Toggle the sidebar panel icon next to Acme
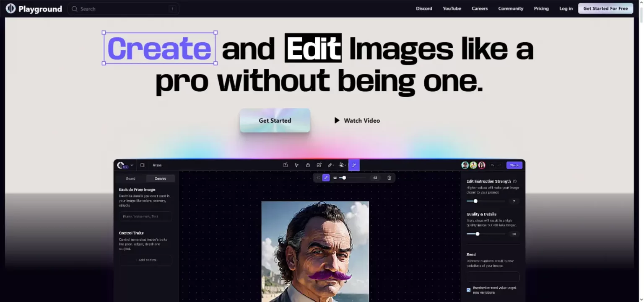 pos(143,165)
